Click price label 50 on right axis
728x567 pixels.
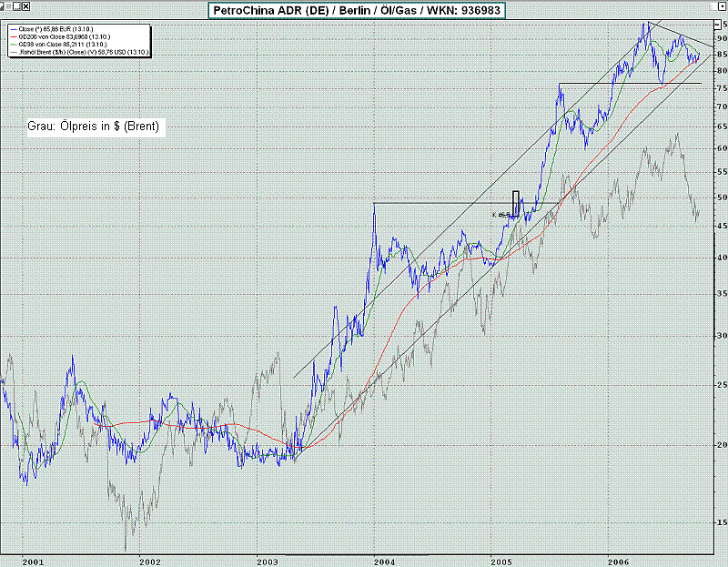[722, 197]
